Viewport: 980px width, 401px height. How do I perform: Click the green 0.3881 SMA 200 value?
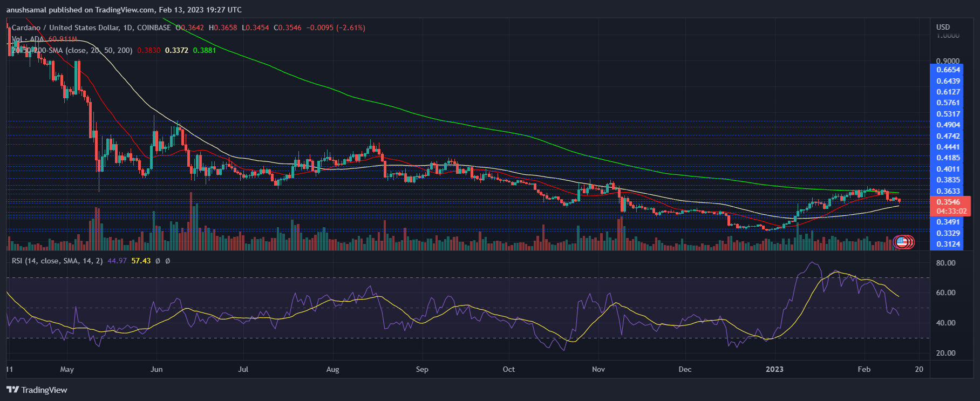[x=205, y=50]
